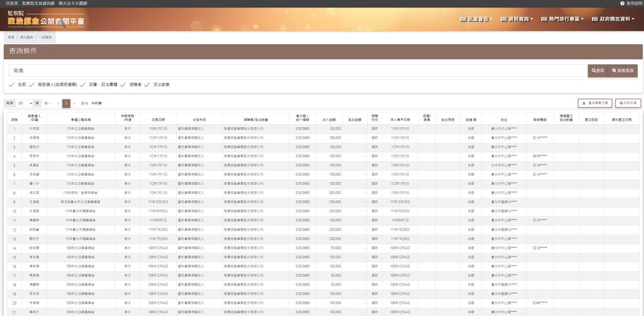
Task: Click the 訊息看板 menu icon
Action: (464, 19)
